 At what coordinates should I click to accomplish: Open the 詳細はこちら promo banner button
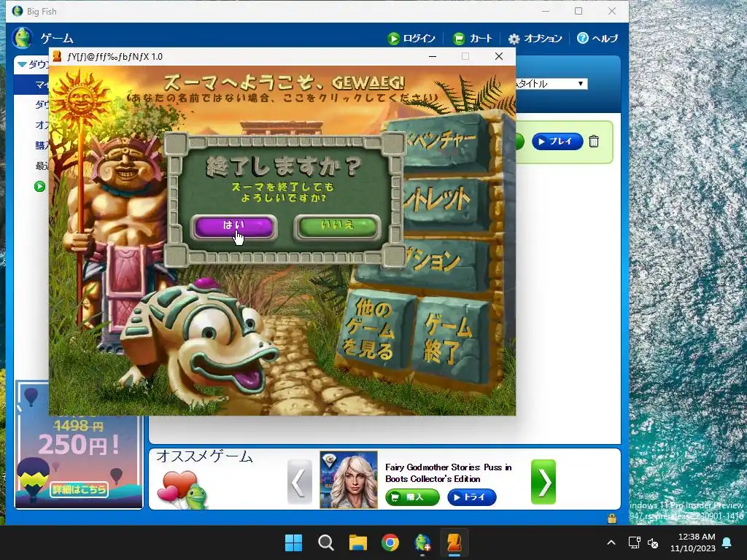pyautogui.click(x=79, y=489)
